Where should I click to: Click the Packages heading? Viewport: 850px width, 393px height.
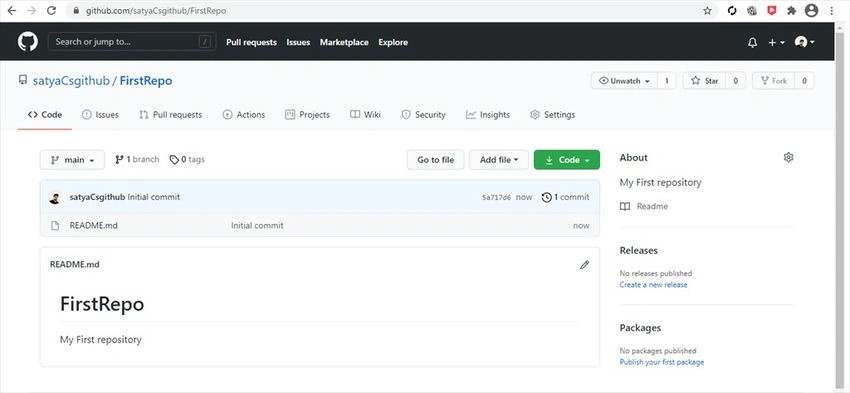(640, 328)
